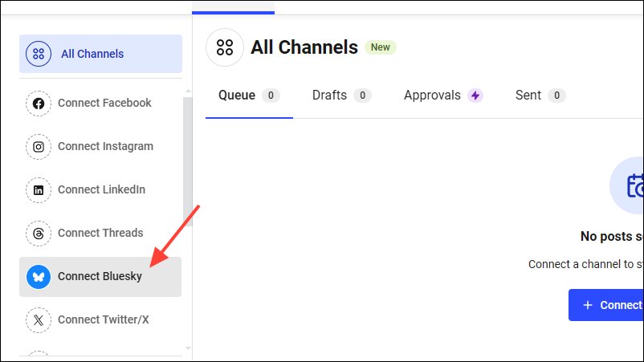Click the All Channels sidebar grid icon
Image resolution: width=644 pixels, height=362 pixels.
39,54
